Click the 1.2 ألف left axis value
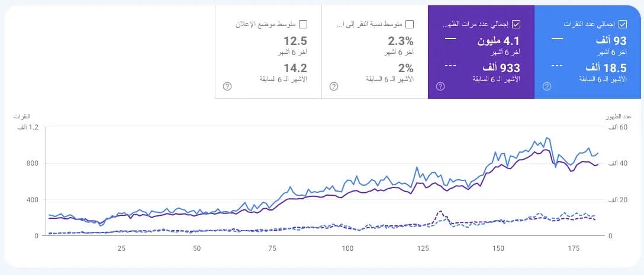 (27, 127)
